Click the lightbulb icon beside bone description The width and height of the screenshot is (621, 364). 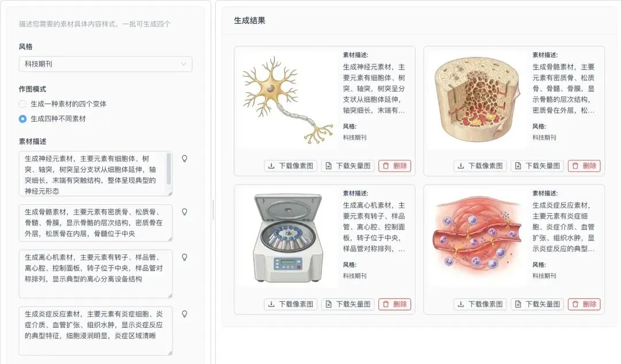[185, 212]
